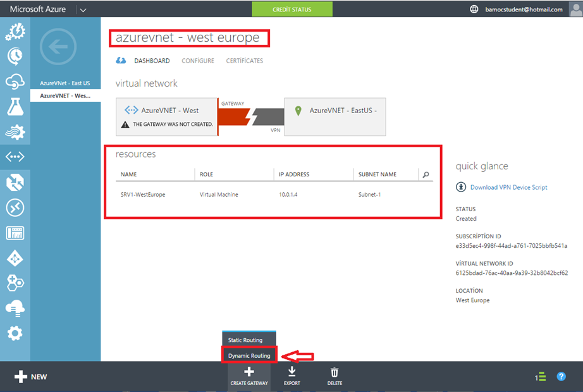Viewport: 583px width, 392px height.
Task: Select AzureVNet - East US in the network list
Action: pos(65,83)
